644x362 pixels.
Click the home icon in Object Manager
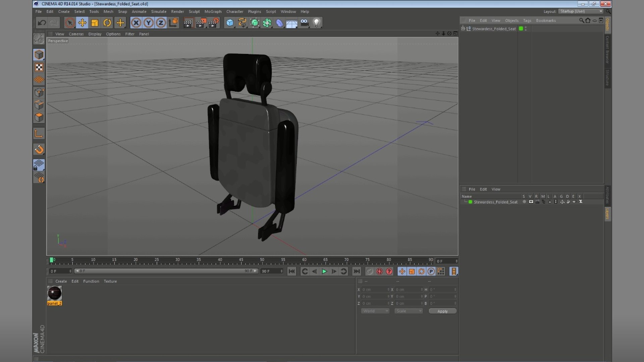588,20
